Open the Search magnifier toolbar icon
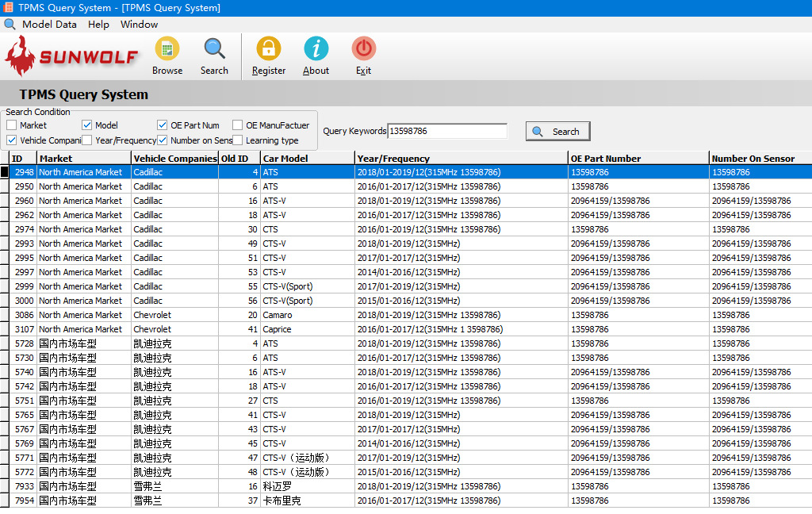812x514 pixels. (x=214, y=49)
